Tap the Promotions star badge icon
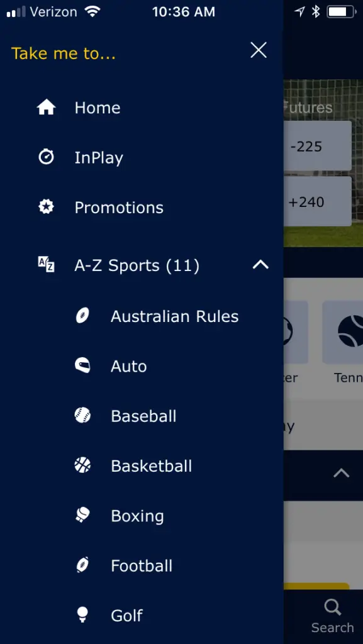363x644 pixels. [46, 206]
